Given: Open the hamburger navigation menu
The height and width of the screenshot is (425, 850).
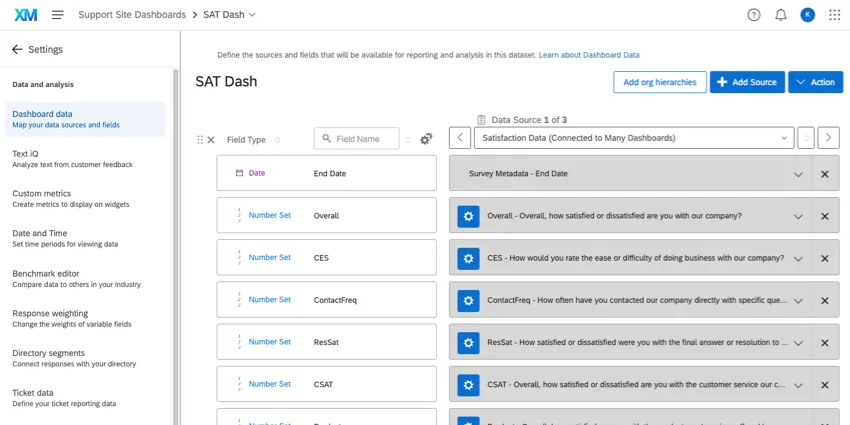Looking at the screenshot, I should point(57,15).
